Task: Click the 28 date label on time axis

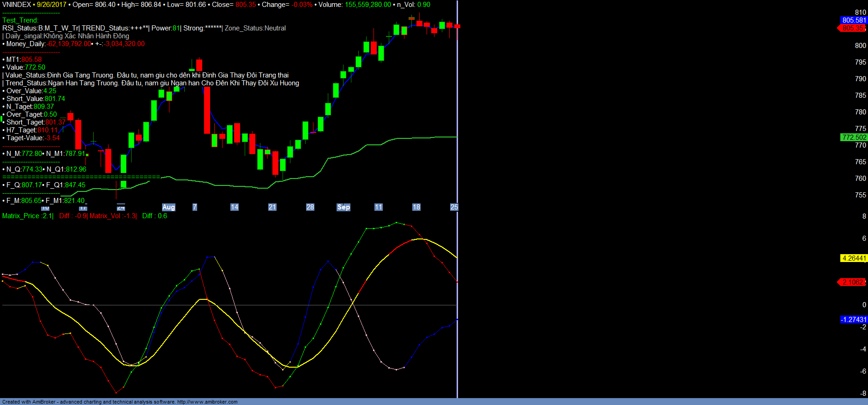Action: click(310, 207)
